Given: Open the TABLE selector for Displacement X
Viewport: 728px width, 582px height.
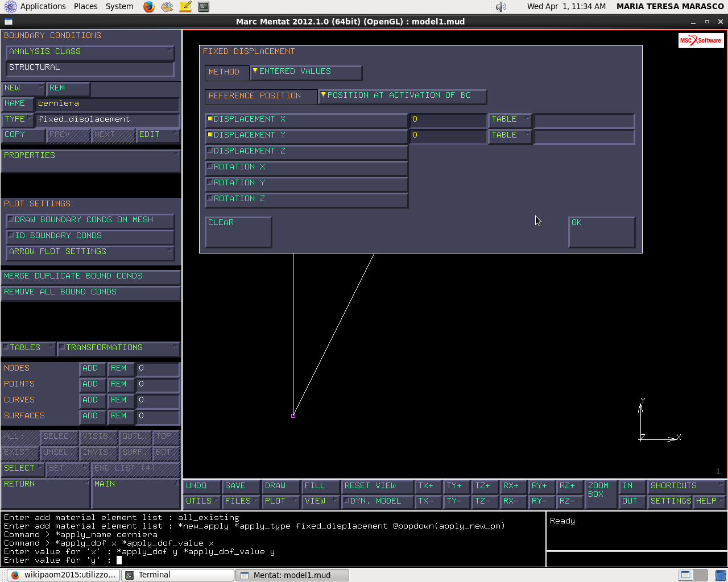Looking at the screenshot, I should [510, 120].
